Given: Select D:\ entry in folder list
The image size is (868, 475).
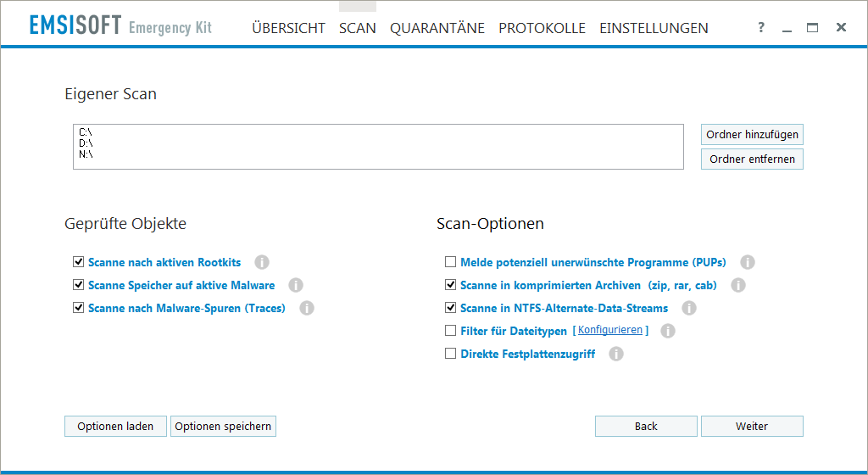Looking at the screenshot, I should click(x=86, y=143).
